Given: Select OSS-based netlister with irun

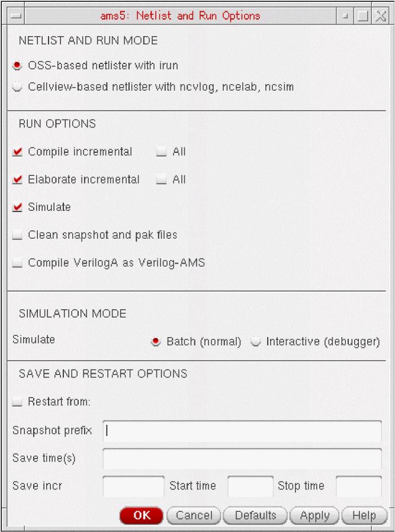Looking at the screenshot, I should pyautogui.click(x=18, y=65).
